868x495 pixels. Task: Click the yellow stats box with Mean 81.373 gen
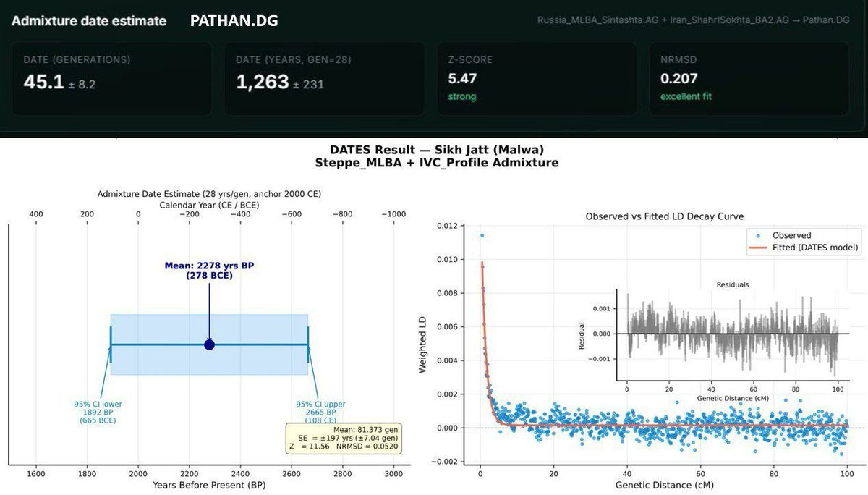point(344,439)
